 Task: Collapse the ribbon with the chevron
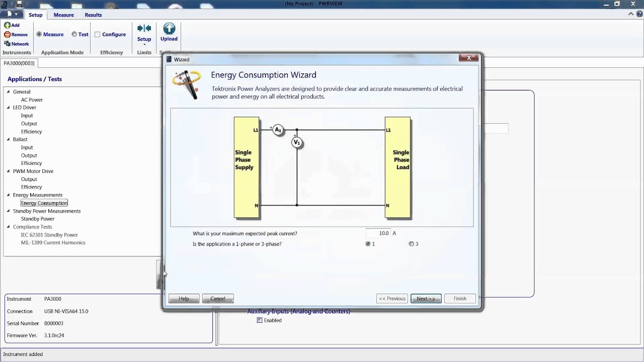pos(631,14)
